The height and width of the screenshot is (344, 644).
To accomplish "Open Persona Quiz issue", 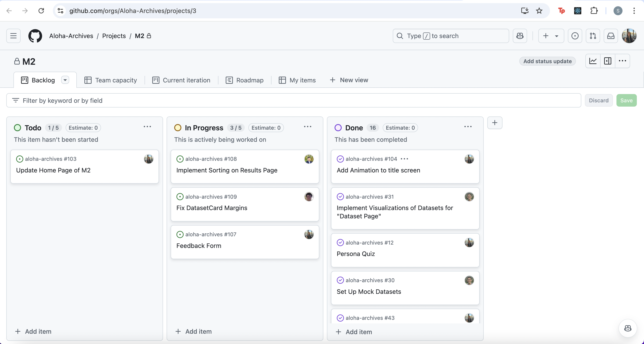I will click(x=356, y=254).
